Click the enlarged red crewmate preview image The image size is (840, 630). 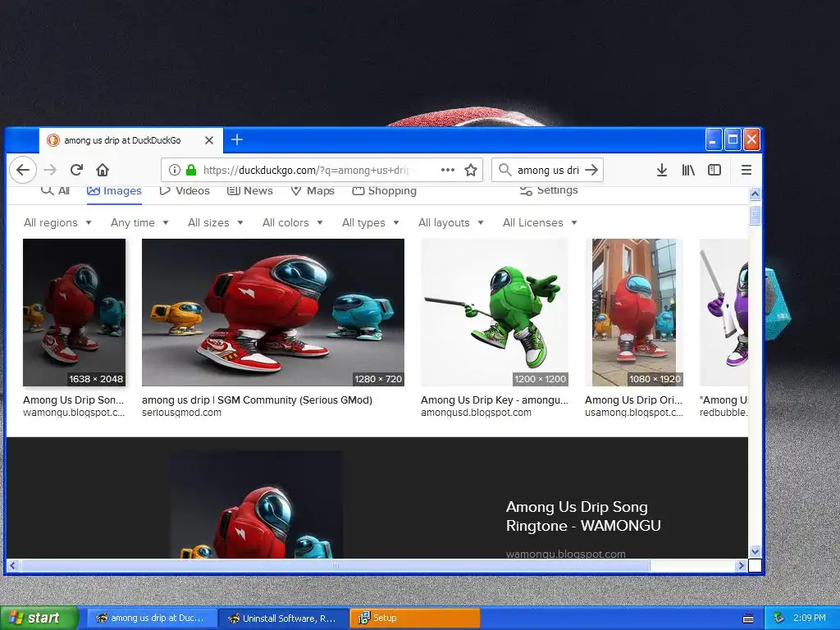click(x=257, y=504)
